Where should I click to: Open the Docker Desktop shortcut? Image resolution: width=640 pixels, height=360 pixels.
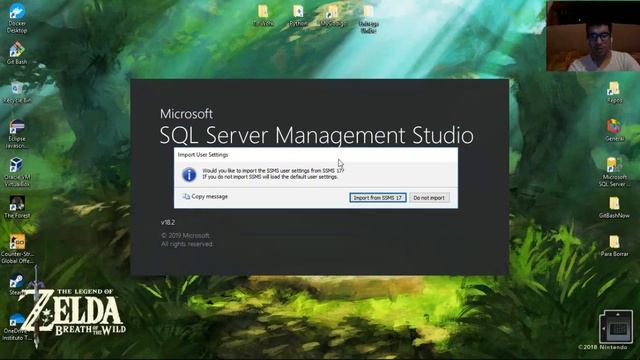tap(17, 18)
